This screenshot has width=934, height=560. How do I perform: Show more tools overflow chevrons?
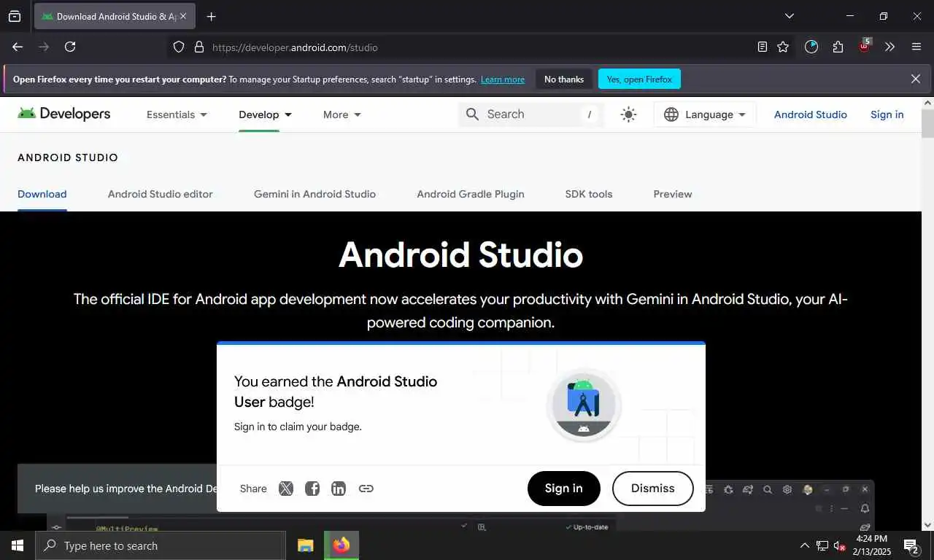coord(889,47)
